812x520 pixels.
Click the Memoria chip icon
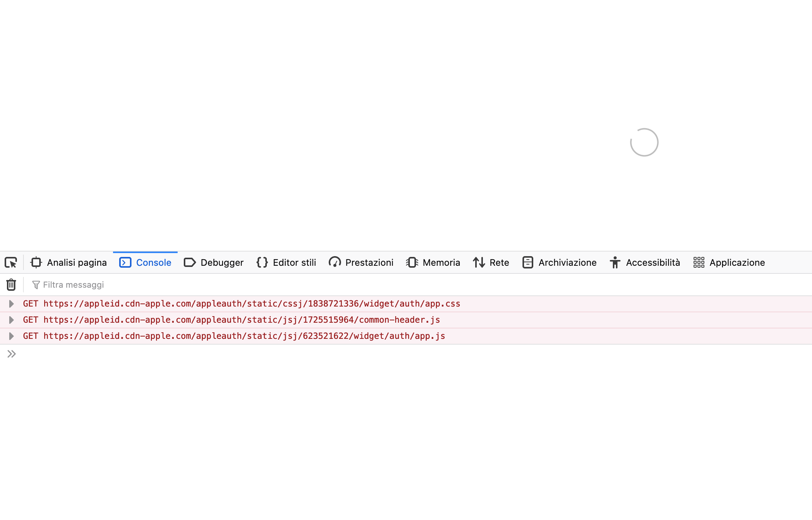412,262
